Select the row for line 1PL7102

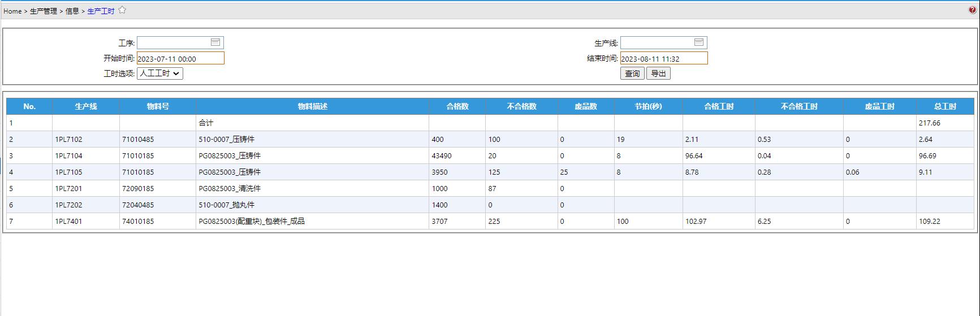pyautogui.click(x=68, y=139)
